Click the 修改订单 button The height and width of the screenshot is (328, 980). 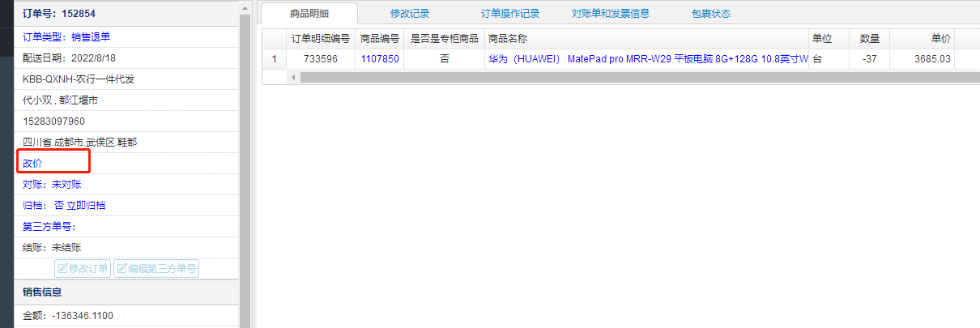[82, 268]
